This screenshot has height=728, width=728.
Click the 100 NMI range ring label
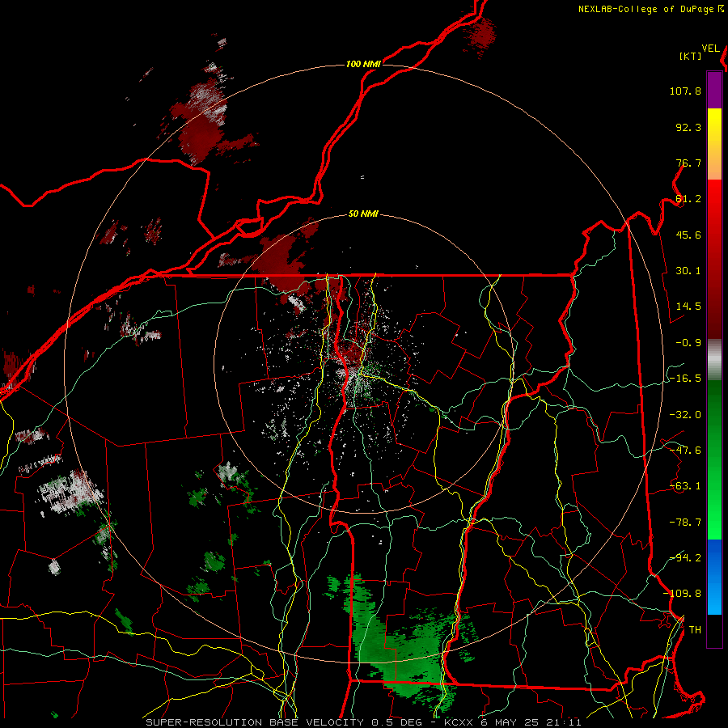pos(363,64)
